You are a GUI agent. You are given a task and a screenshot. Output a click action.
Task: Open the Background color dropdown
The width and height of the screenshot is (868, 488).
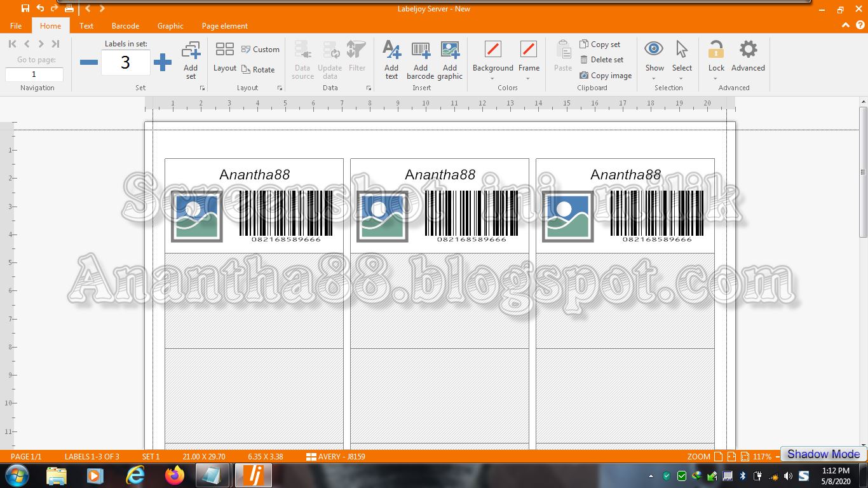[493, 61]
